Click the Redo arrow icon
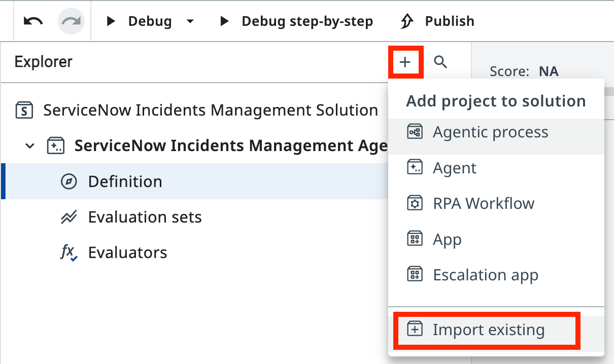The image size is (614, 364). [x=71, y=21]
